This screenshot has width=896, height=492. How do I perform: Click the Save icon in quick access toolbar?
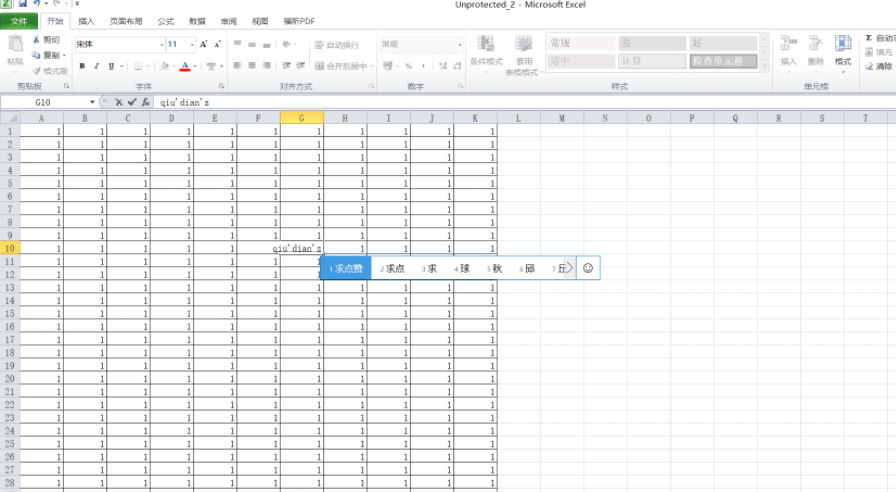point(21,4)
